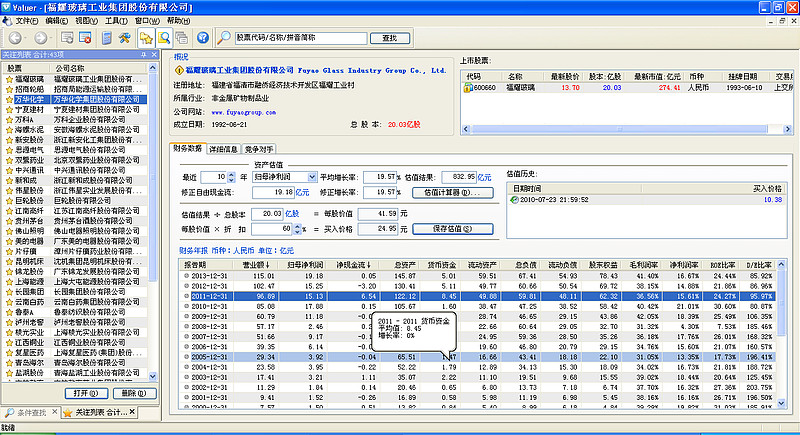Click the pin icon on watchlist panel header
The width and height of the screenshot is (800, 435).
click(143, 55)
